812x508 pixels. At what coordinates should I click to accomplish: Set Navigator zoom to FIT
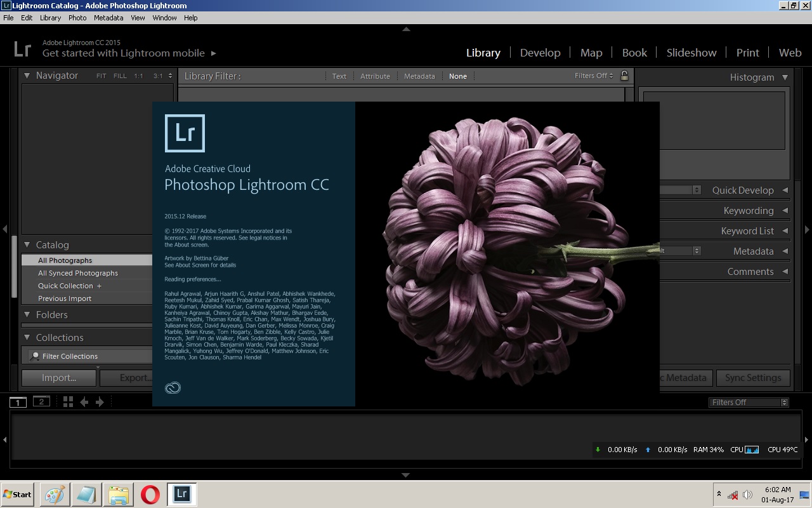101,76
